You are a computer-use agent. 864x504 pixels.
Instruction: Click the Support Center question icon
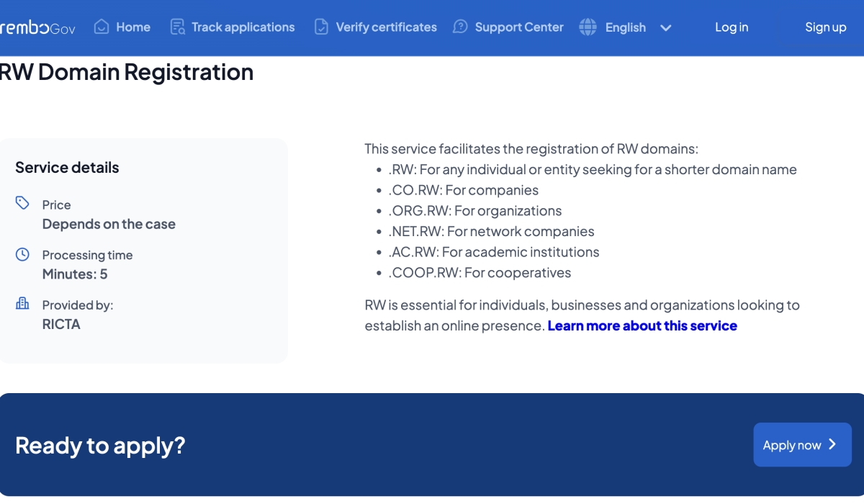point(460,27)
